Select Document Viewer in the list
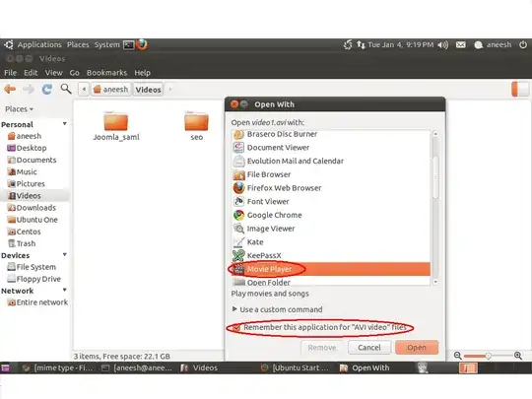This screenshot has height=399, width=532. click(x=331, y=147)
